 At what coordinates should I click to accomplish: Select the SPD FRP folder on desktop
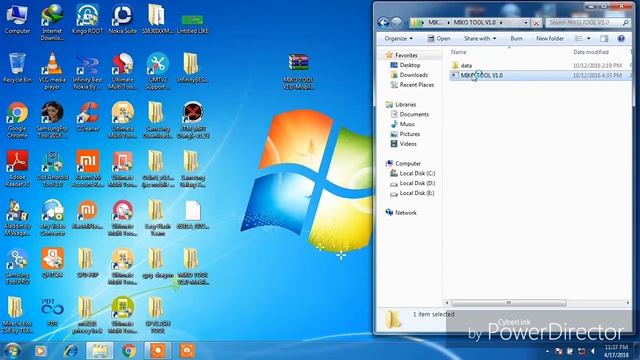87,263
